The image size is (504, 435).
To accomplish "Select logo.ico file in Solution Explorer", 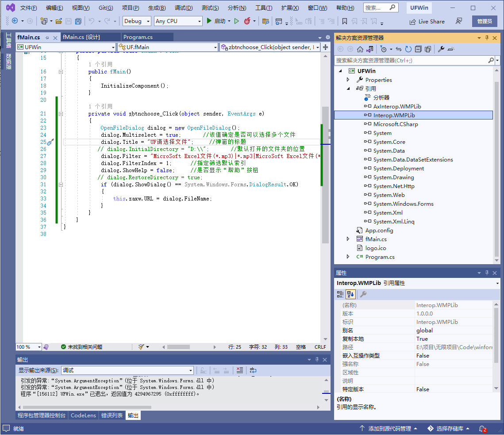I will tap(375, 248).
